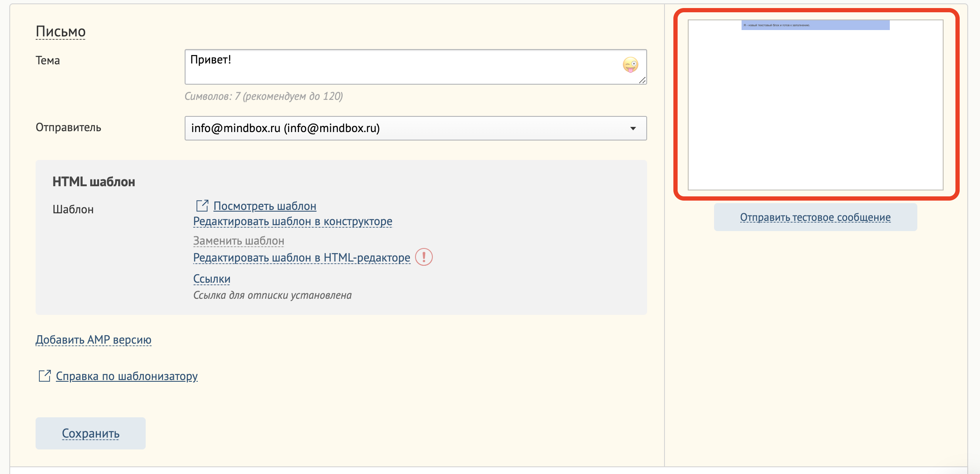
Task: Click Отправить тестовое сообщение button
Action: point(815,217)
